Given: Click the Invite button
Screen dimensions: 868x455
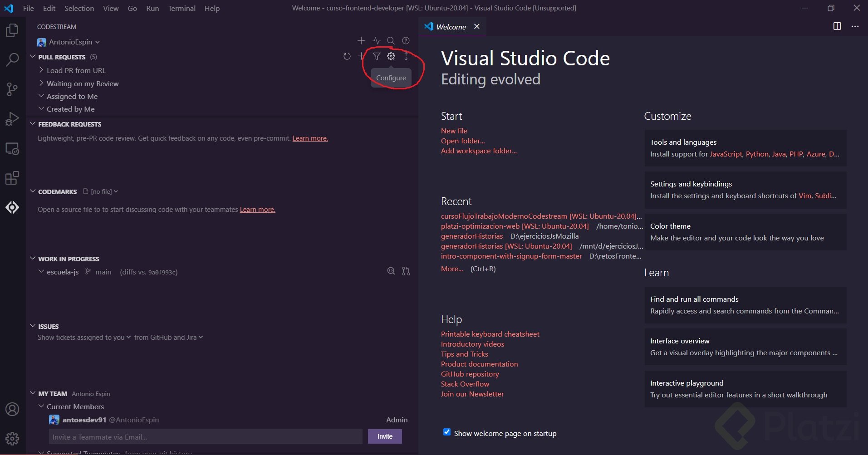Looking at the screenshot, I should (385, 436).
